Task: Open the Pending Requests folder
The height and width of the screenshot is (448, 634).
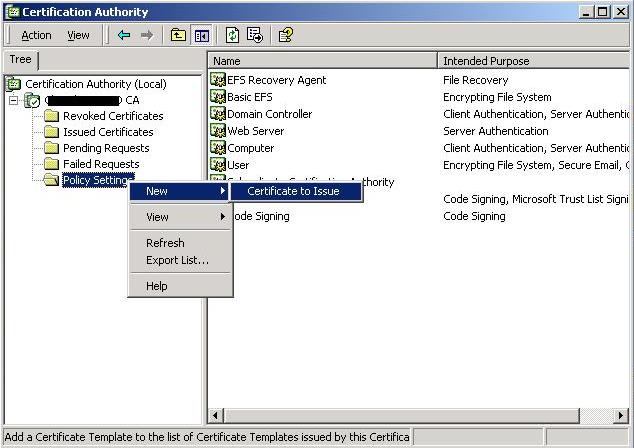Action: (106, 148)
